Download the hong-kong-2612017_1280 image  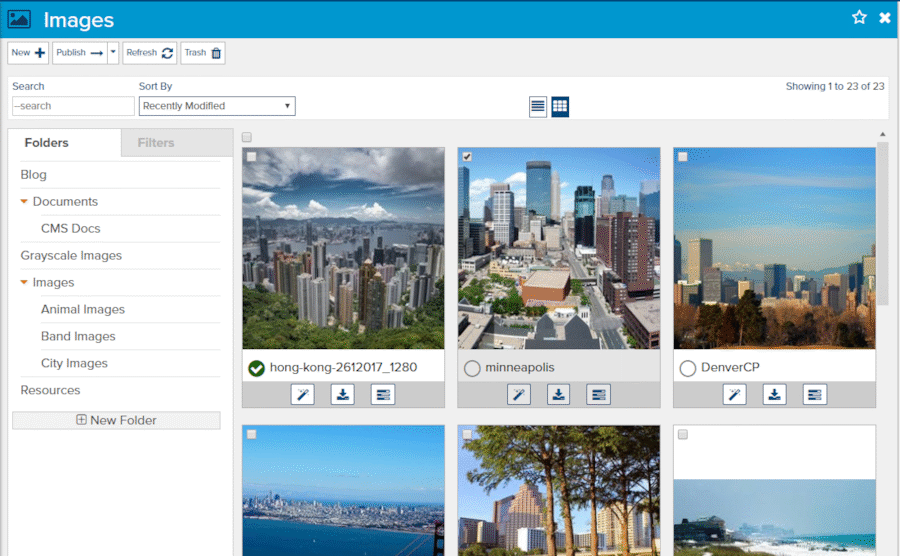[x=343, y=395]
